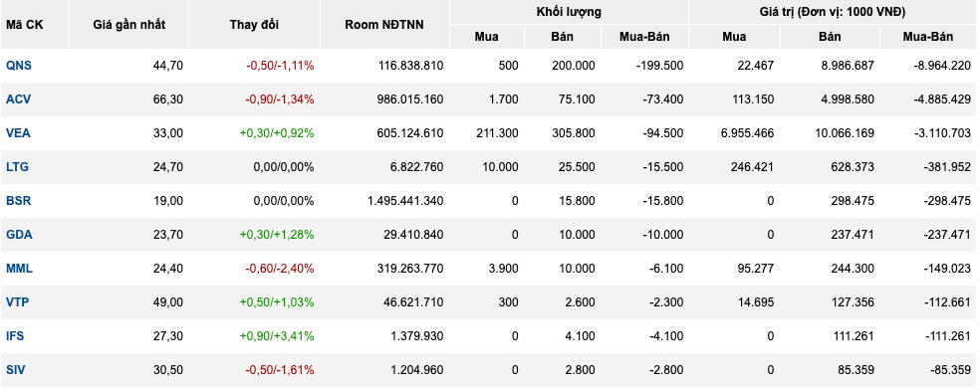Open the GDA stock ticker link
This screenshot has height=391, width=980.
coord(19,234)
